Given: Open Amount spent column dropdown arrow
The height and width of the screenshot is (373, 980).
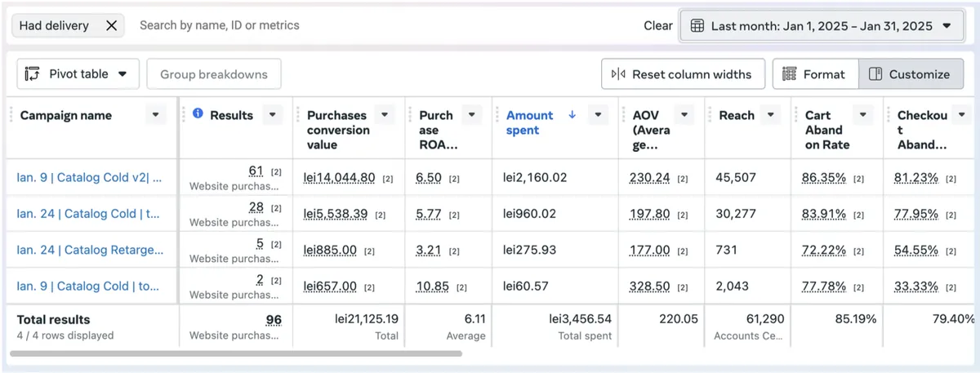Looking at the screenshot, I should pyautogui.click(x=599, y=115).
